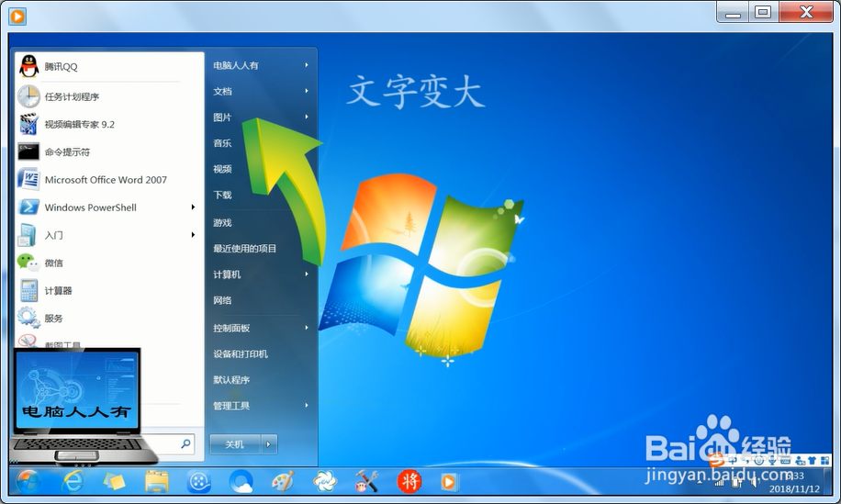Viewport: 841px width, 504px height.
Task: Click the Sogou input method S icon
Action: [x=716, y=460]
